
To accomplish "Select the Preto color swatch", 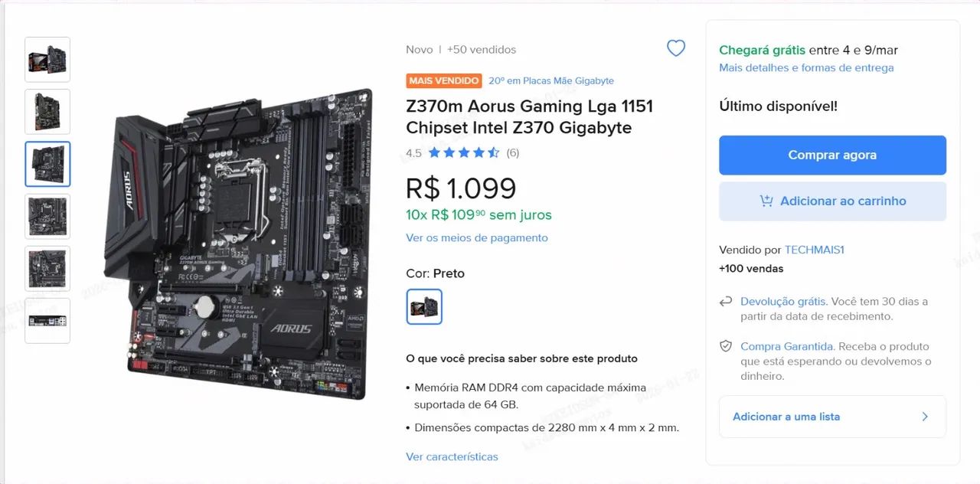I will (424, 306).
